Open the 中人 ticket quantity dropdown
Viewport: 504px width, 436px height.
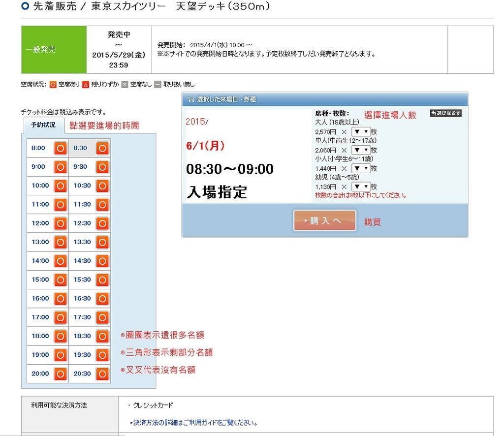[361, 150]
